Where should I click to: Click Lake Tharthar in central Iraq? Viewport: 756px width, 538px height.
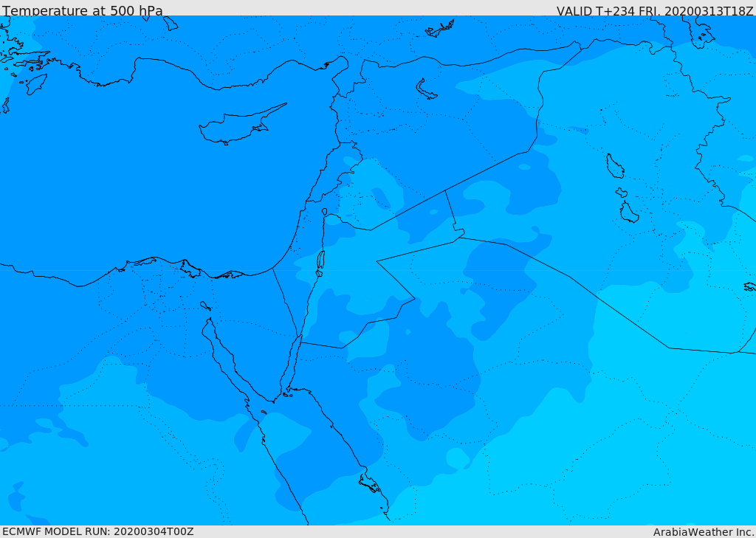615,166
